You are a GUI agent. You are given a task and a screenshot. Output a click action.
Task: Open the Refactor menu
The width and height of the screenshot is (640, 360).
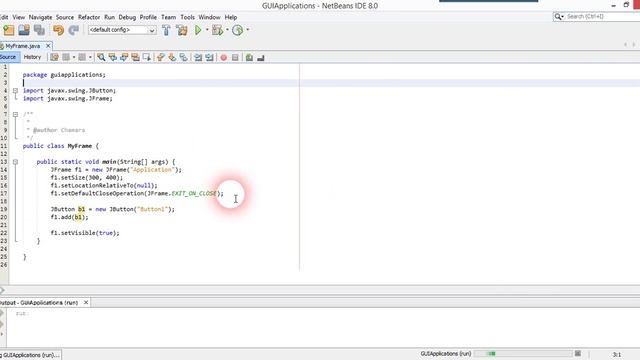[x=89, y=17]
